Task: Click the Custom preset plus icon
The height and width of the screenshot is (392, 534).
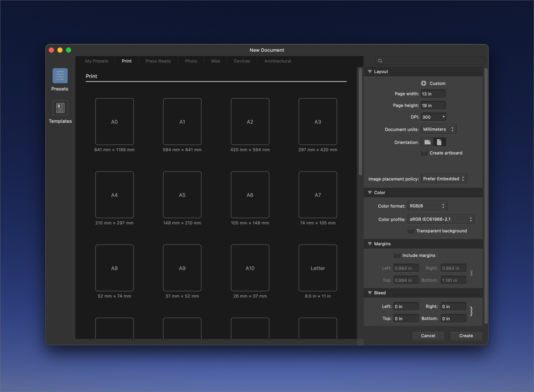Action: coord(424,83)
